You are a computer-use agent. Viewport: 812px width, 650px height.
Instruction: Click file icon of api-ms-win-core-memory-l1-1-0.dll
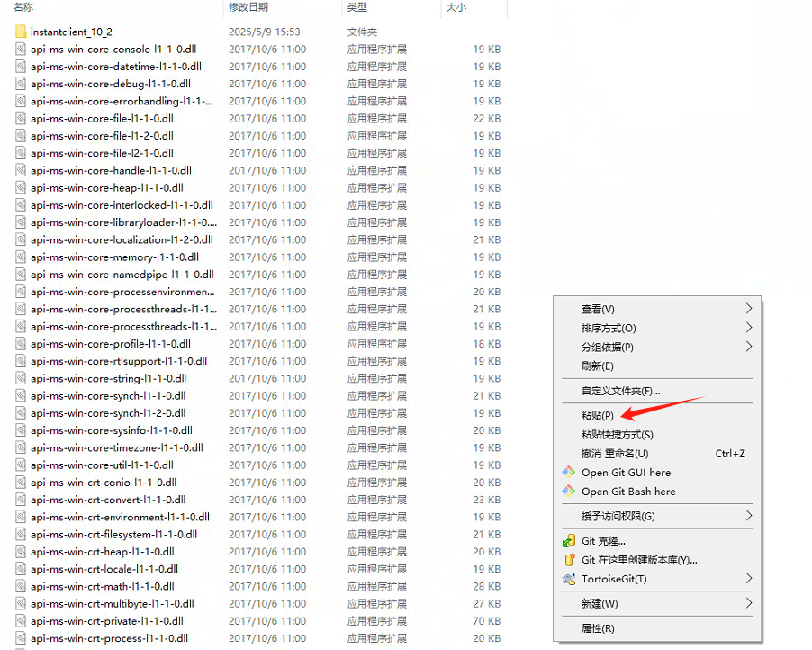(x=21, y=257)
